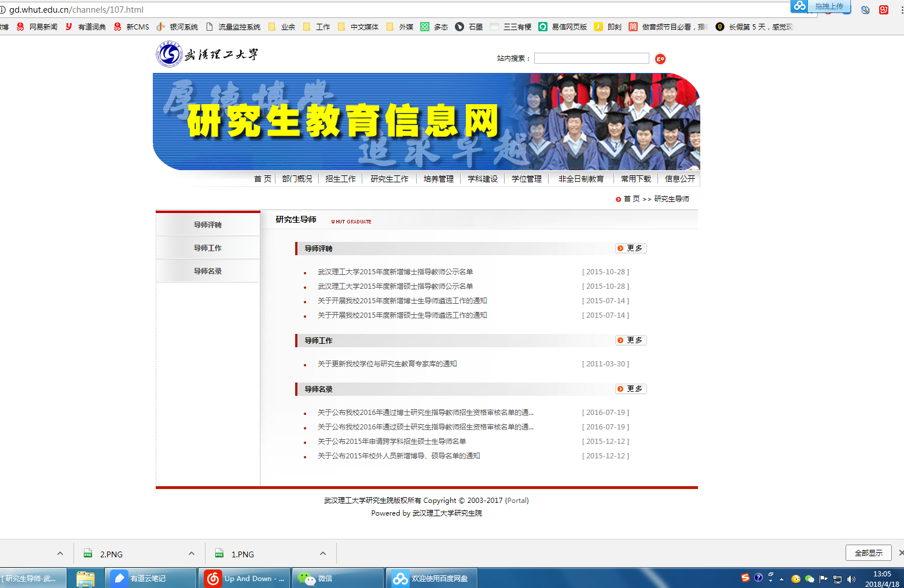Open the 部门概况 navigation menu
This screenshot has height=588, width=904.
pos(297,179)
